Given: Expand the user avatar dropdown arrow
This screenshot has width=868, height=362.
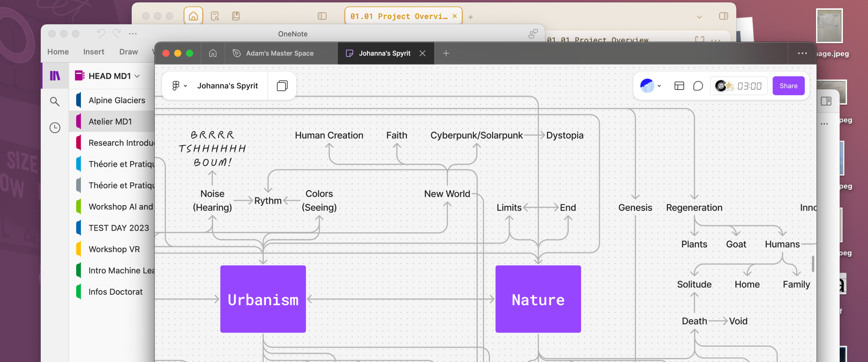Looking at the screenshot, I should click(659, 86).
